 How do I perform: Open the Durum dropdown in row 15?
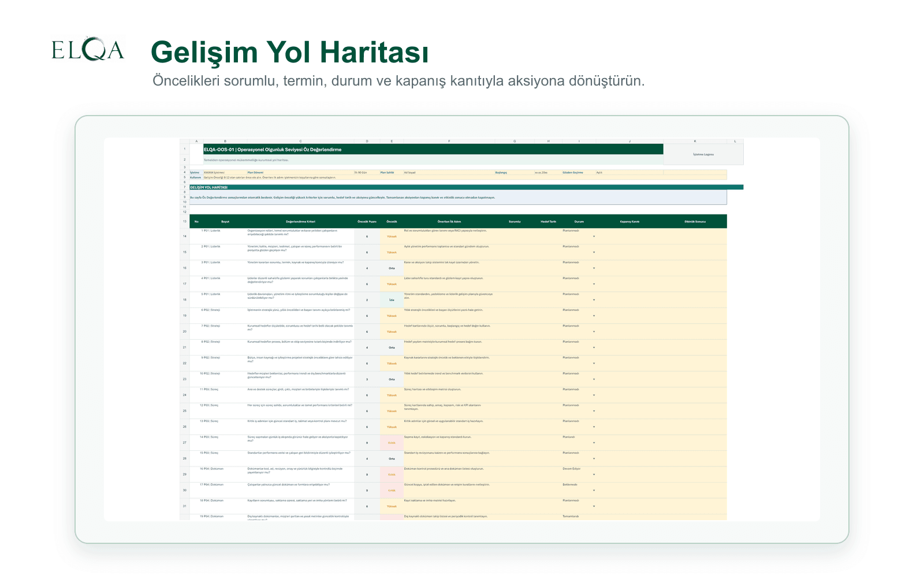point(594,252)
